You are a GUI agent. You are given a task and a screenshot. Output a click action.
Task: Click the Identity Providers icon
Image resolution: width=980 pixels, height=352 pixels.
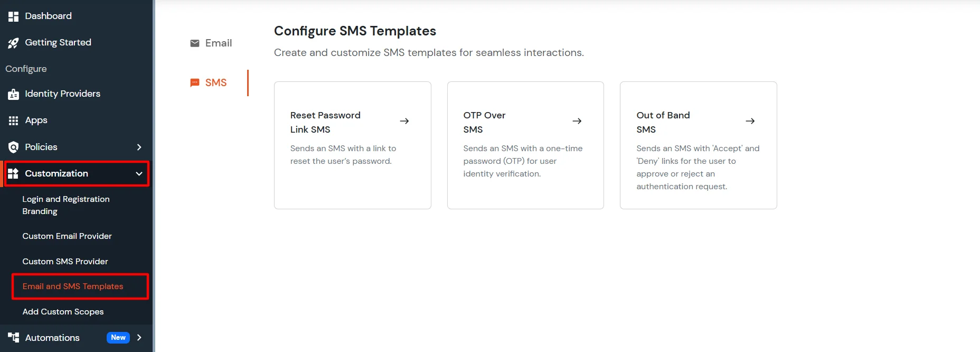[13, 94]
